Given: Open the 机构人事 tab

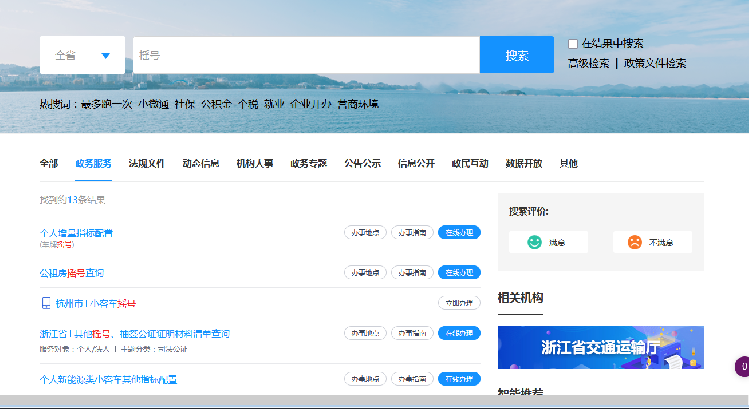Looking at the screenshot, I should coord(255,163).
